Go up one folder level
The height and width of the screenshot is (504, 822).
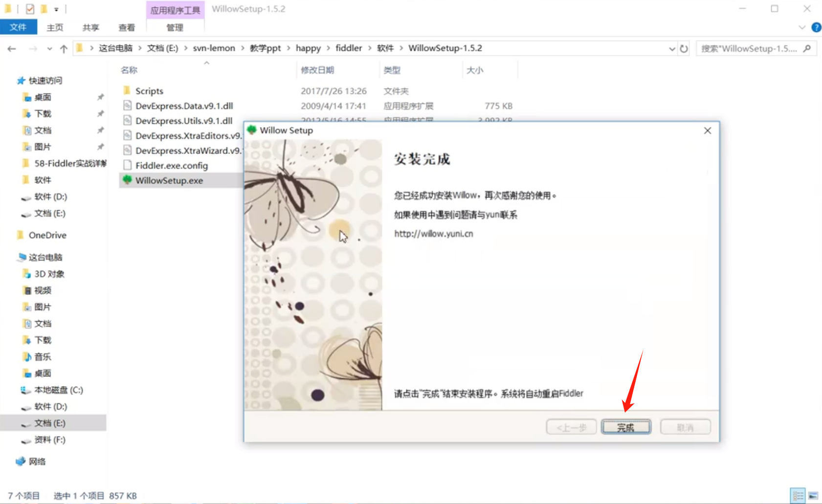pyautogui.click(x=64, y=48)
